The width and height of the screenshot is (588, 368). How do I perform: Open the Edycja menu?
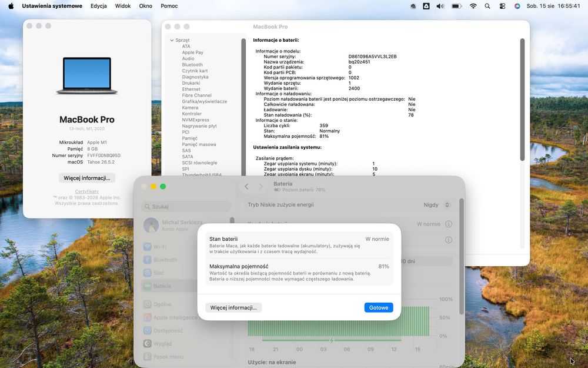[x=99, y=6]
